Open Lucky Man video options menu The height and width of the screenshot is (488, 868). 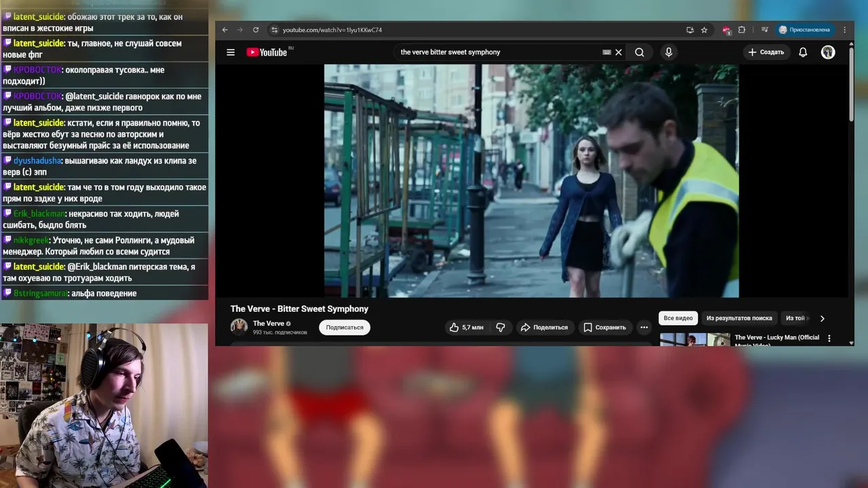829,338
